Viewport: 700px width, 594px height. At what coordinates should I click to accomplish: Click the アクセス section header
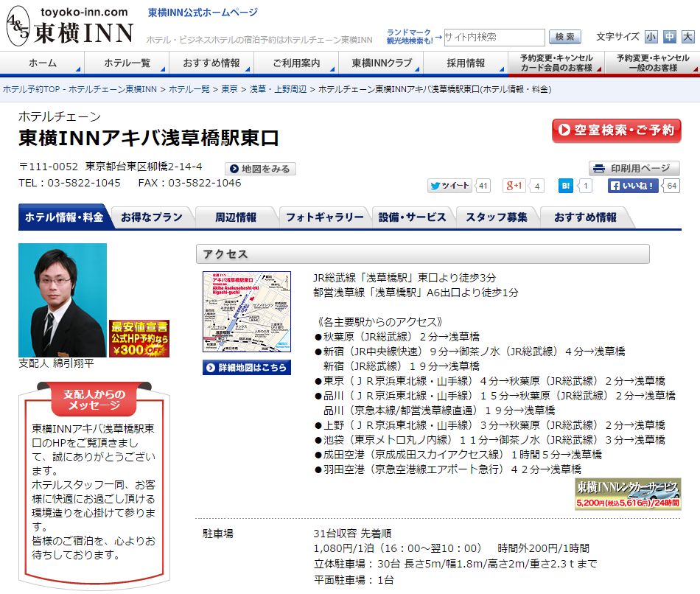pos(423,254)
